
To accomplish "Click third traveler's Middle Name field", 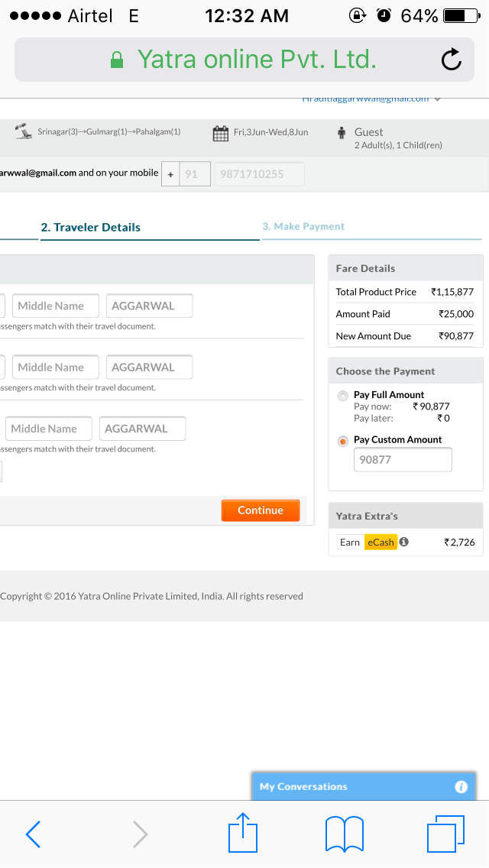I will [49, 429].
